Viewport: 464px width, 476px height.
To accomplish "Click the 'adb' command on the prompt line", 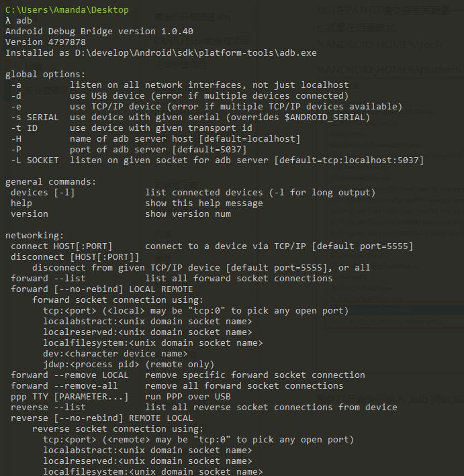I will coord(24,21).
